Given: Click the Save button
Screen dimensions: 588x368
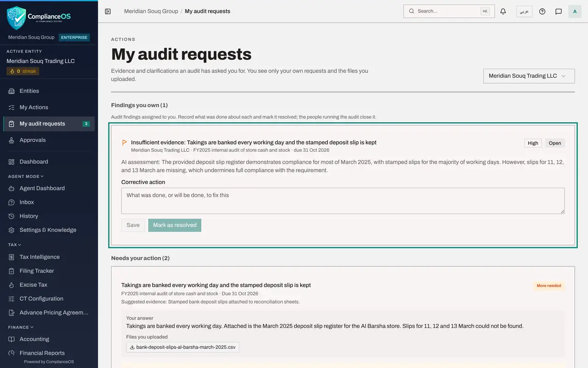Looking at the screenshot, I should [x=133, y=225].
